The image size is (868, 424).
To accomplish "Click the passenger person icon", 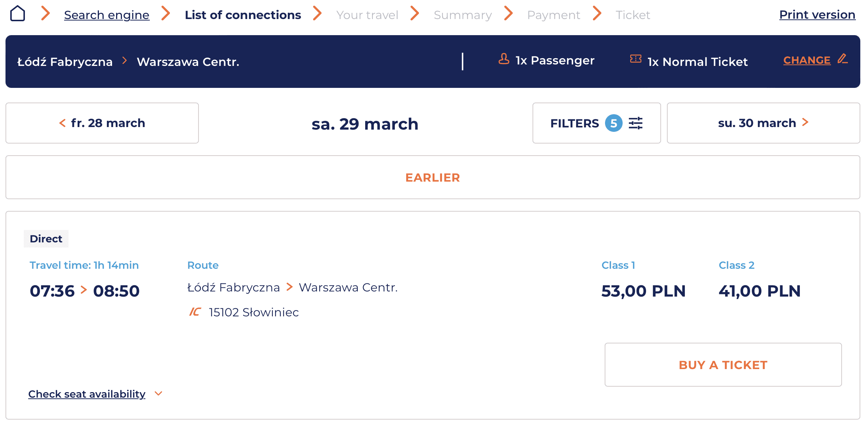I will [x=504, y=59].
